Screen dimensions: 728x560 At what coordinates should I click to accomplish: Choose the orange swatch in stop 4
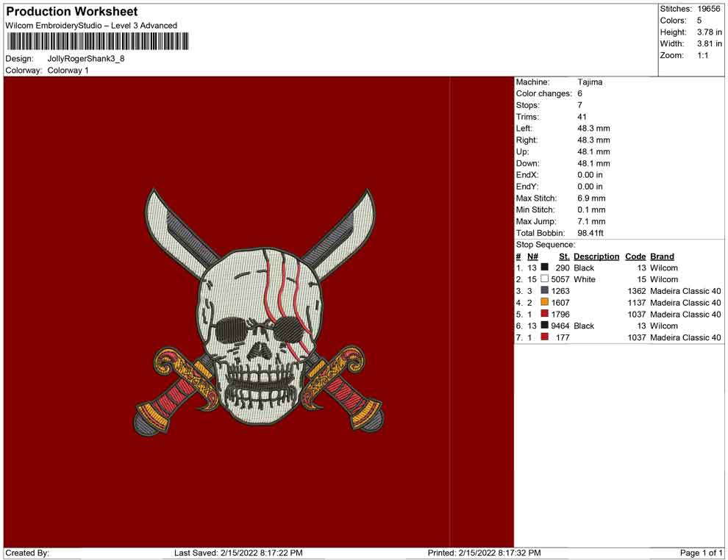[x=545, y=303]
